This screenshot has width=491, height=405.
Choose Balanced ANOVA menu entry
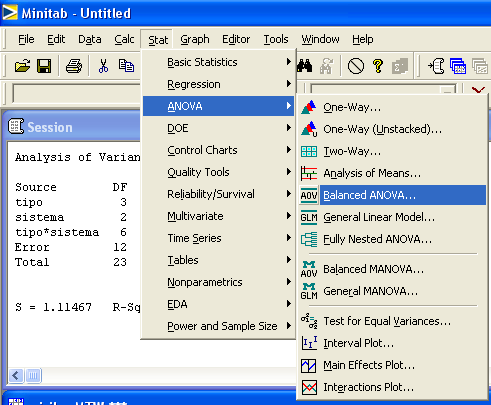pos(392,195)
